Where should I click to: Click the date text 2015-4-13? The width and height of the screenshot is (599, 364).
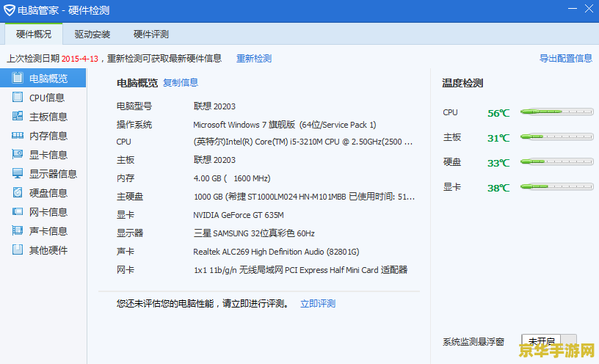[x=80, y=59]
